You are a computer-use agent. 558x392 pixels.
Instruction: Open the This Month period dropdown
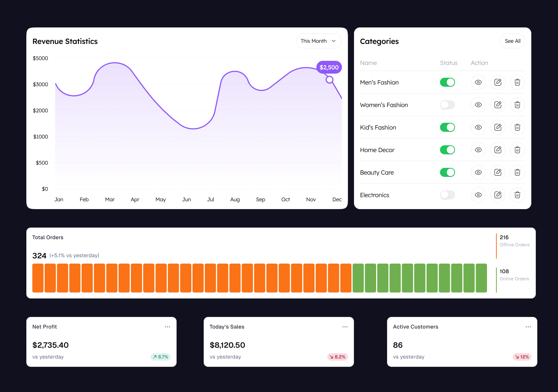pos(318,41)
